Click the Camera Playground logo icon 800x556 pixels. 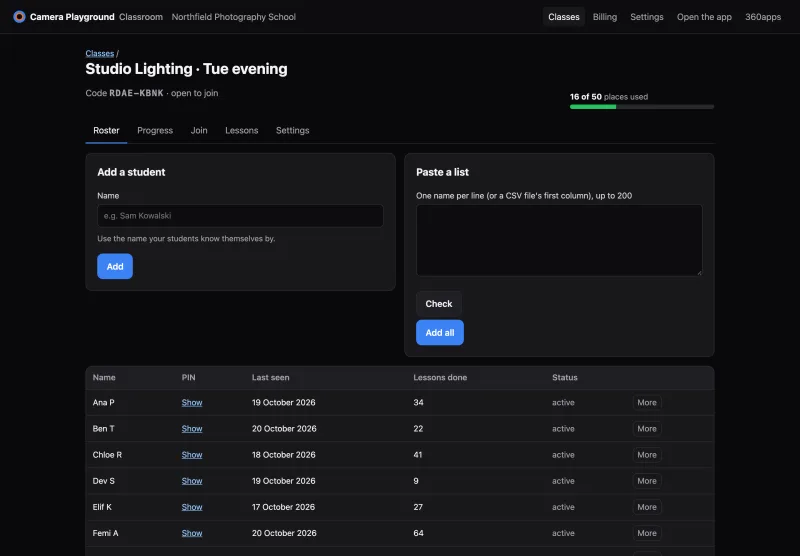click(19, 17)
